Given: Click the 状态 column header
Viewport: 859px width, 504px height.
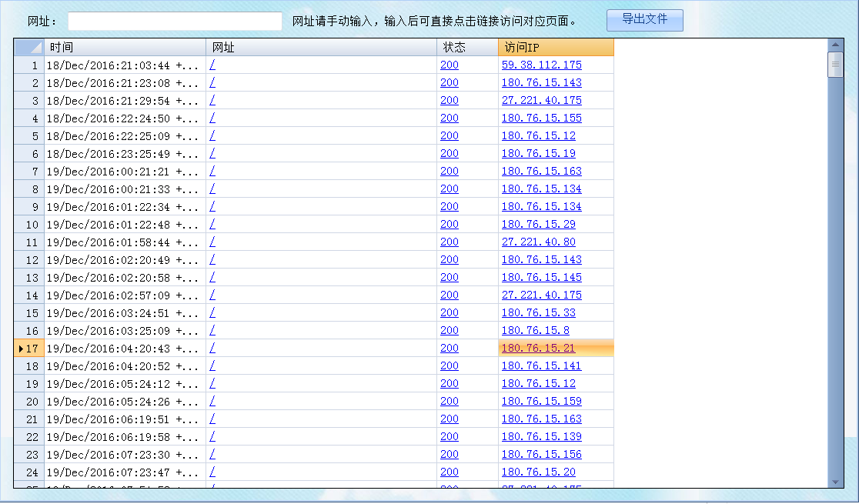Looking at the screenshot, I should (x=467, y=48).
